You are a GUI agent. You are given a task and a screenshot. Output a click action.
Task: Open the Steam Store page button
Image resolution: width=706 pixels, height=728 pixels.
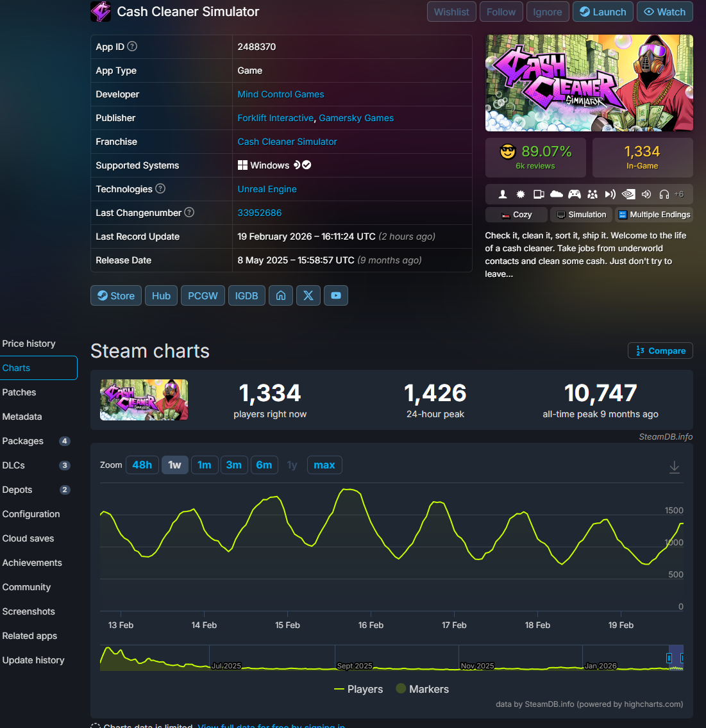[x=115, y=295]
